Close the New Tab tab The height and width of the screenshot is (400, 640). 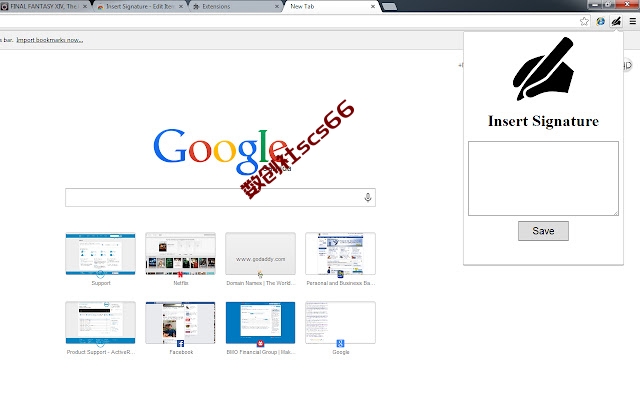pos(373,7)
